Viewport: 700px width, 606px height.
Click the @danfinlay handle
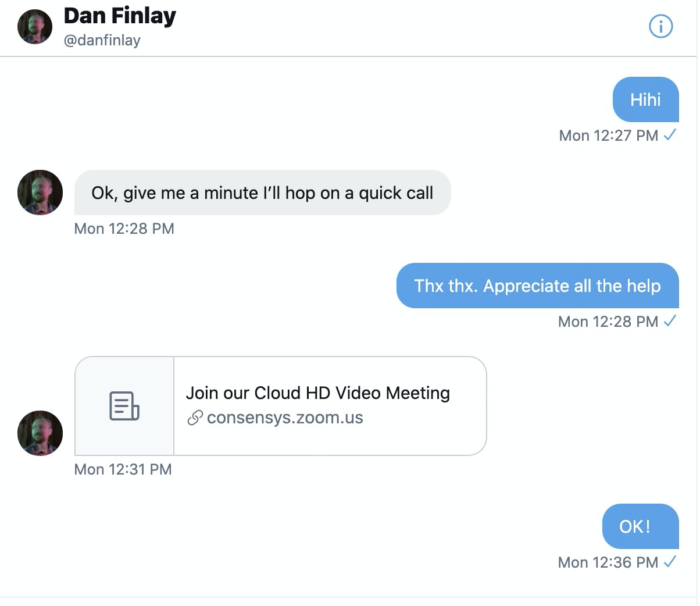[x=102, y=41]
